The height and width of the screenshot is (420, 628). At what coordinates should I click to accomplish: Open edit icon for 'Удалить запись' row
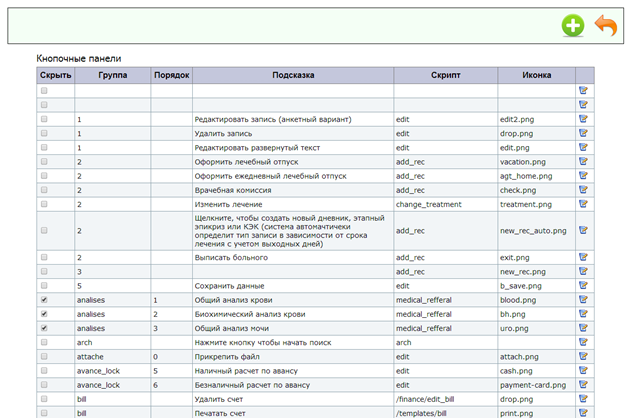[x=584, y=133]
